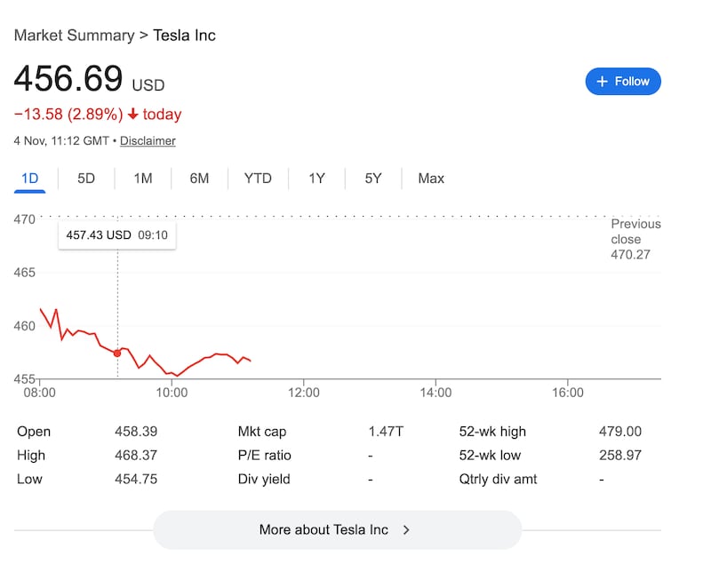Return to the 1D chart view
Image resolution: width=711 pixels, height=588 pixels.
click(x=29, y=179)
